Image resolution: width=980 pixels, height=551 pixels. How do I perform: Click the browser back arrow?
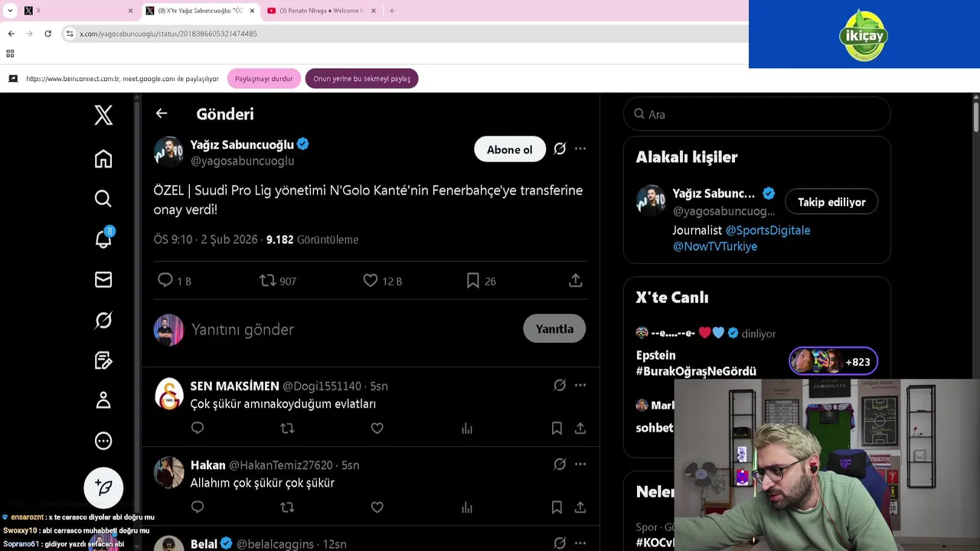click(x=11, y=34)
